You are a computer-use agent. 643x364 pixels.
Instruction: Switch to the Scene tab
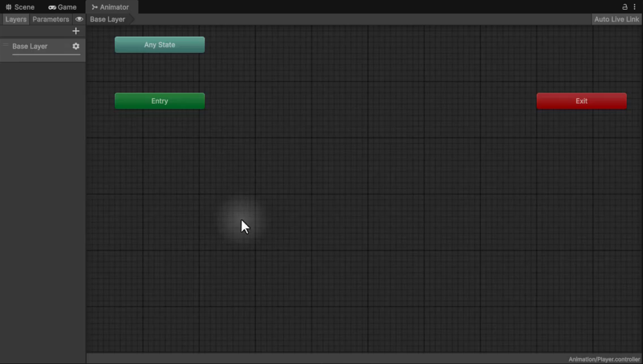click(20, 7)
